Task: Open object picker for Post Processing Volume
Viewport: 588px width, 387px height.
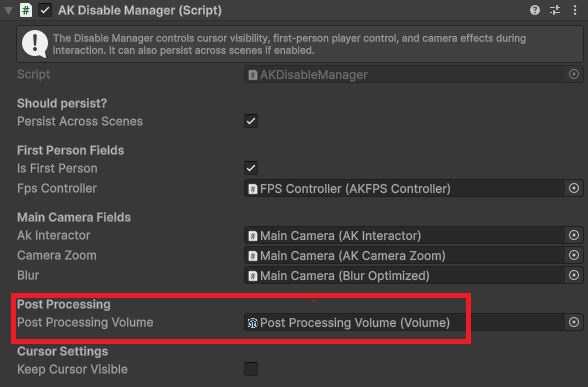Action: 573,322
